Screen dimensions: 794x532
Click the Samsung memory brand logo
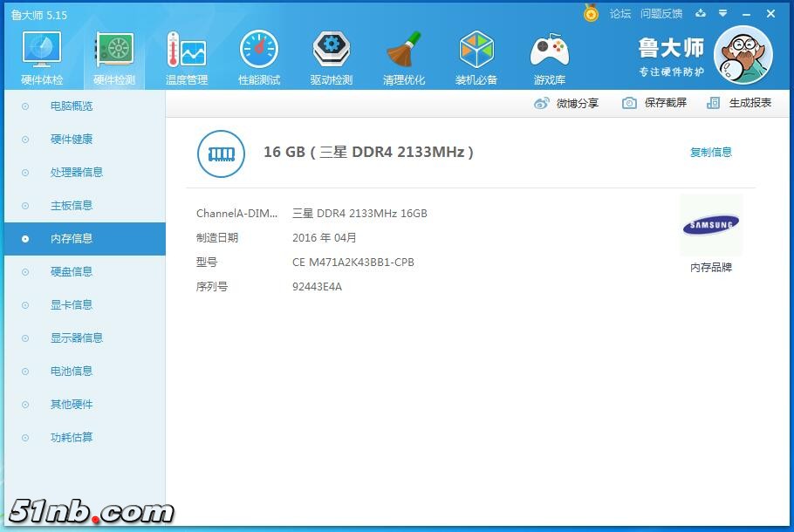pyautogui.click(x=710, y=226)
